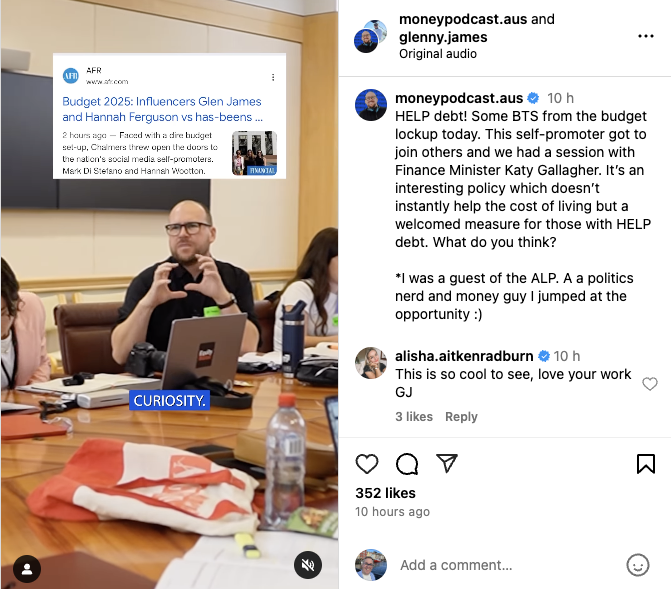671x589 pixels.
Task: Open the comment speech bubble icon
Action: (407, 464)
